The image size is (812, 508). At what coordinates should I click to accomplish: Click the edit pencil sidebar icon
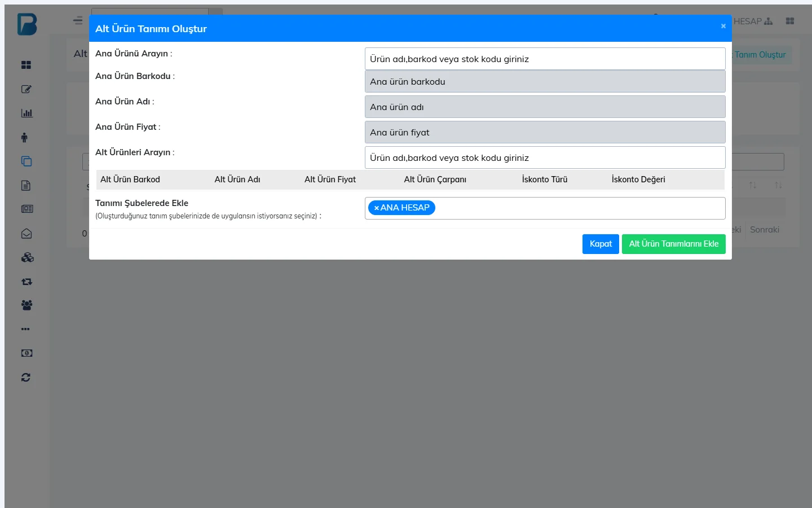26,89
